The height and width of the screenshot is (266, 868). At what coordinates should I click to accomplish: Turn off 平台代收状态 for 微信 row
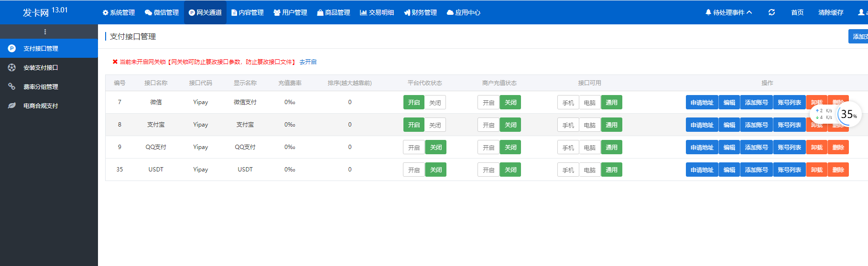pos(435,103)
